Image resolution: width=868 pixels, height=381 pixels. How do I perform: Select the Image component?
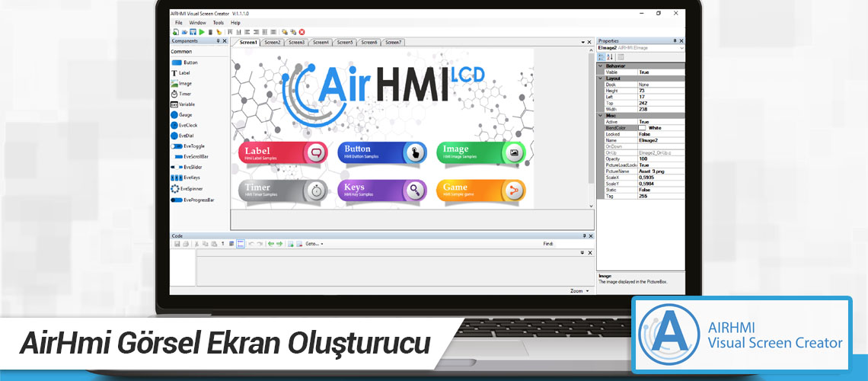pos(181,84)
